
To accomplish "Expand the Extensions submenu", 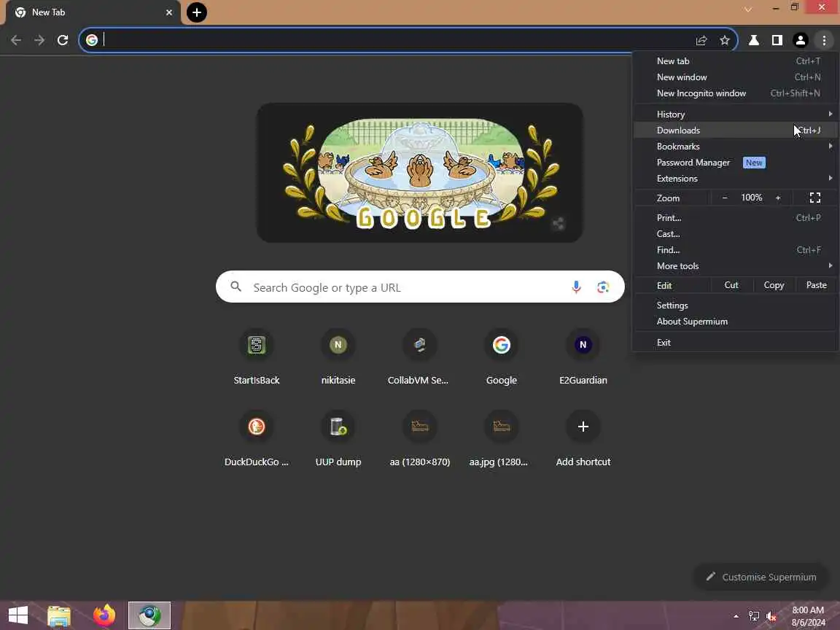I will [x=735, y=179].
